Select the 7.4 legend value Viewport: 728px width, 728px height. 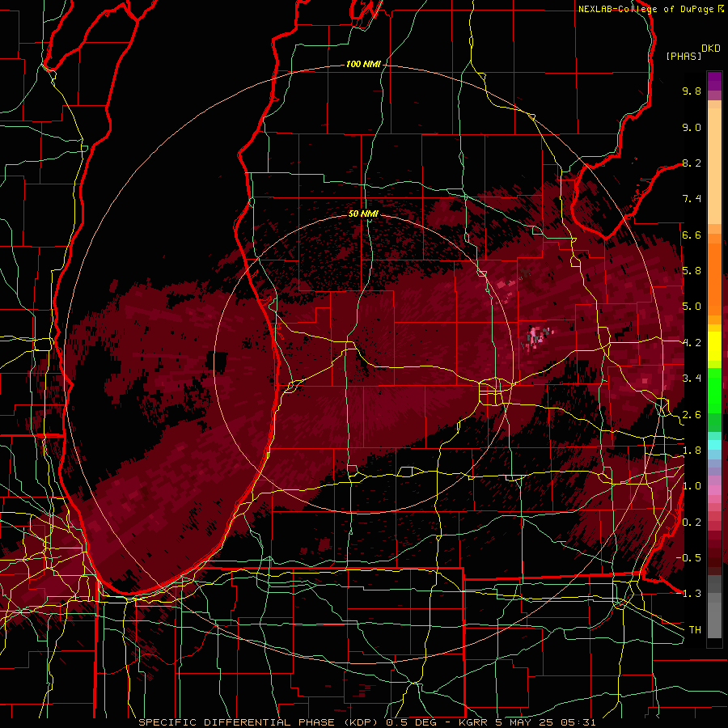[x=692, y=199]
